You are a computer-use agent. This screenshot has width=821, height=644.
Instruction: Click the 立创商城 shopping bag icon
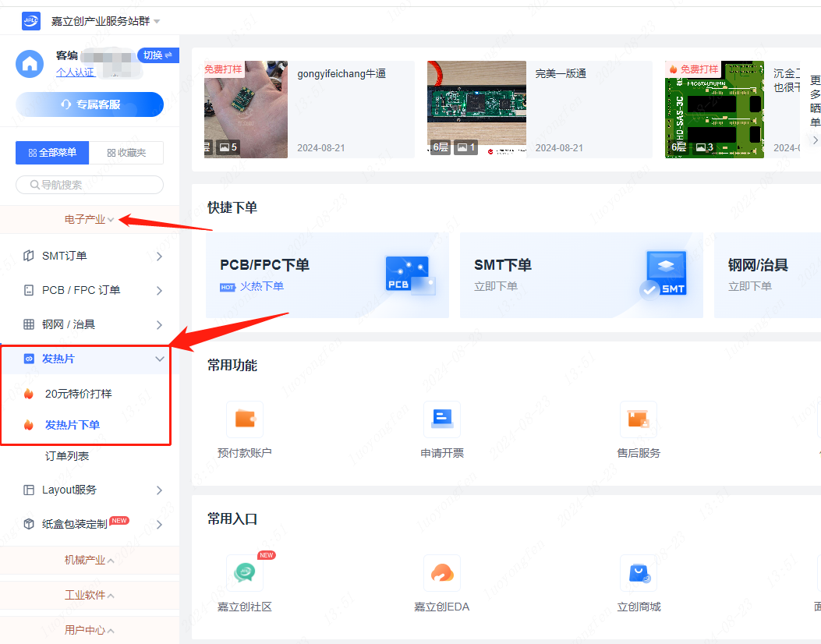[639, 573]
